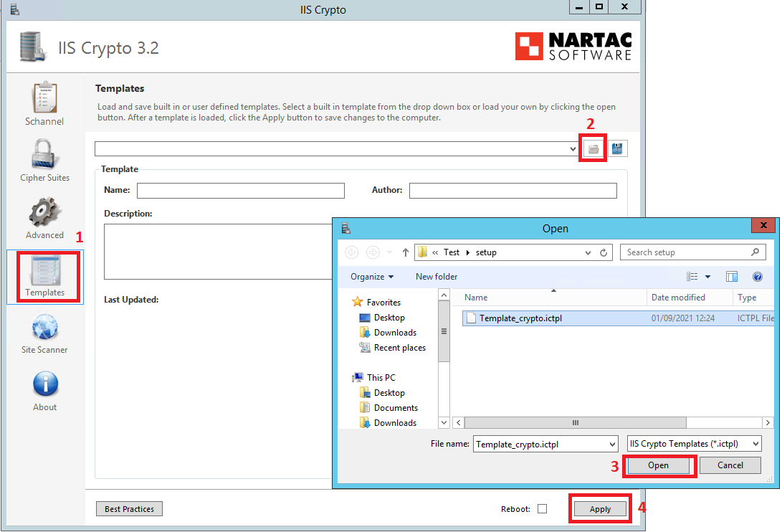The height and width of the screenshot is (532, 782).
Task: Open the Cipher Suites section
Action: (x=44, y=160)
